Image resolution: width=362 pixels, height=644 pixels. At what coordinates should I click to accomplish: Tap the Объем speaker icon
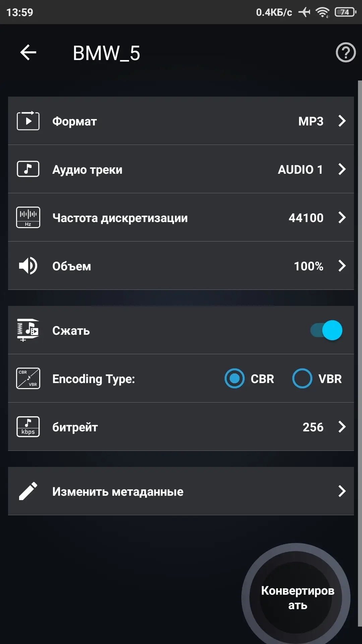[x=28, y=266]
